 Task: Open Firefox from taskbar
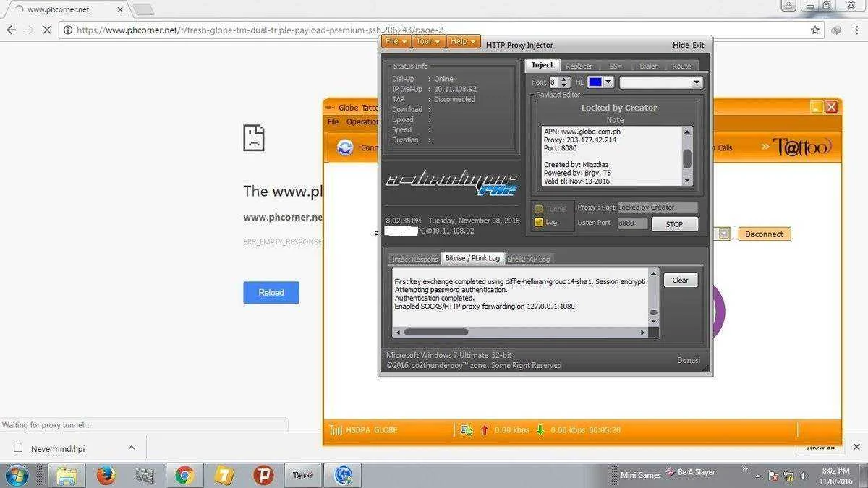[106, 475]
